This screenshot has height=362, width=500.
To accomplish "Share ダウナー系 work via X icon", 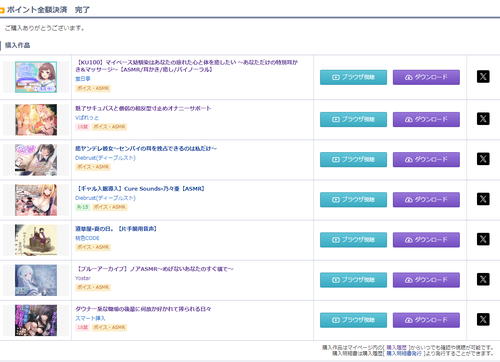I will click(483, 319).
